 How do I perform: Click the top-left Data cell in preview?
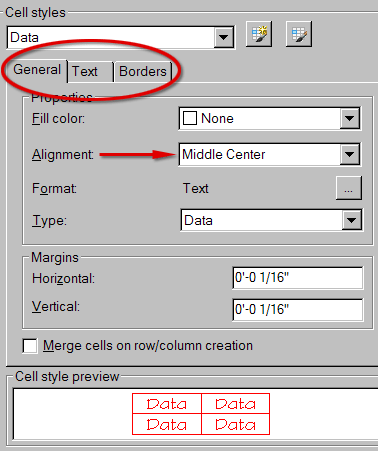tap(167, 404)
